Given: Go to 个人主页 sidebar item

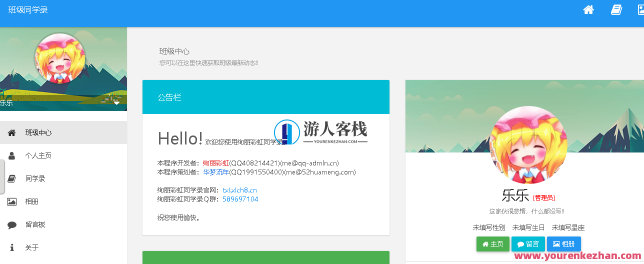Looking at the screenshot, I should [x=63, y=155].
